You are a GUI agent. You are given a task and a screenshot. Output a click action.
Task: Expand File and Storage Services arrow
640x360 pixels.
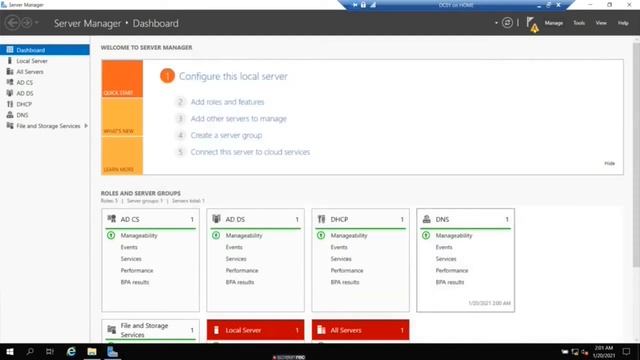tap(86, 126)
